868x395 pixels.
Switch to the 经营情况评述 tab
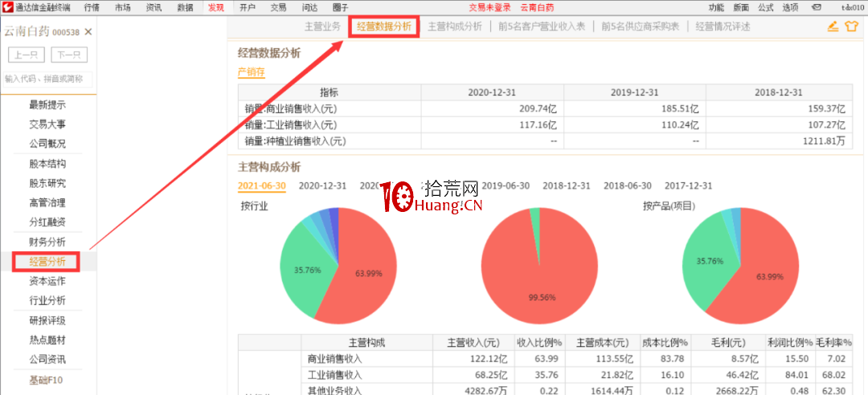723,26
